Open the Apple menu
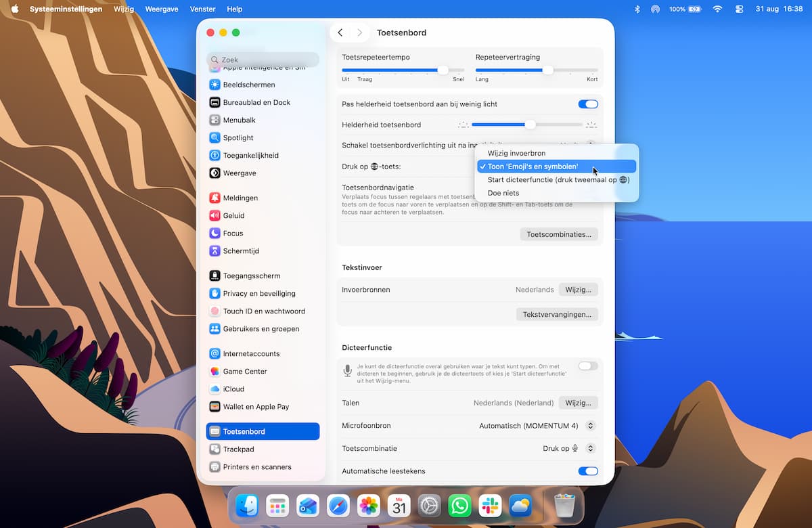Viewport: 812px width, 528px height. [15, 9]
